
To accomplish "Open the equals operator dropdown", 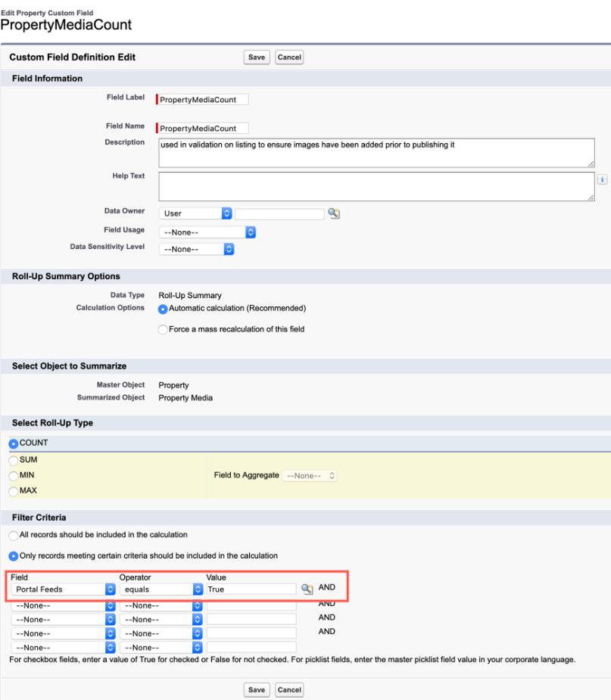I will (161, 590).
